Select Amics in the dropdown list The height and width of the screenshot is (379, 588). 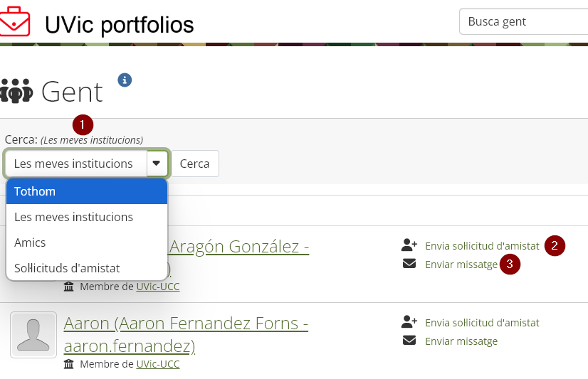[87, 242]
